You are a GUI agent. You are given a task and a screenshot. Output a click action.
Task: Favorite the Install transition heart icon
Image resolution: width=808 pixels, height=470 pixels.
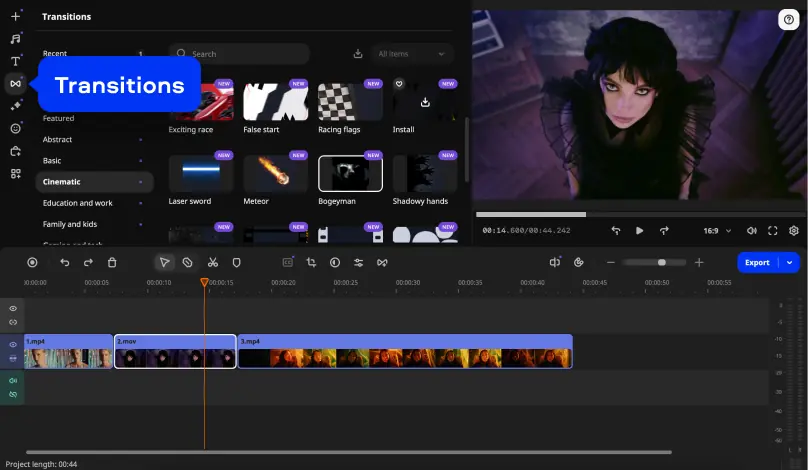point(399,83)
